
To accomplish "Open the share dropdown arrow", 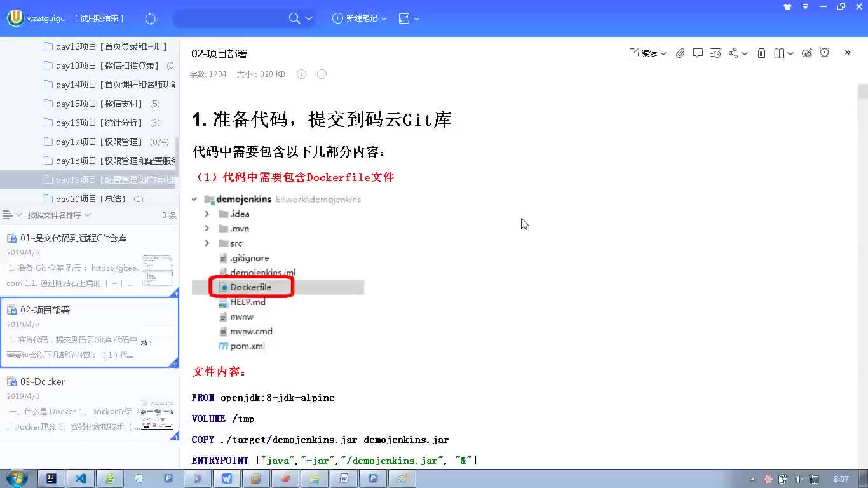I will click(x=745, y=54).
